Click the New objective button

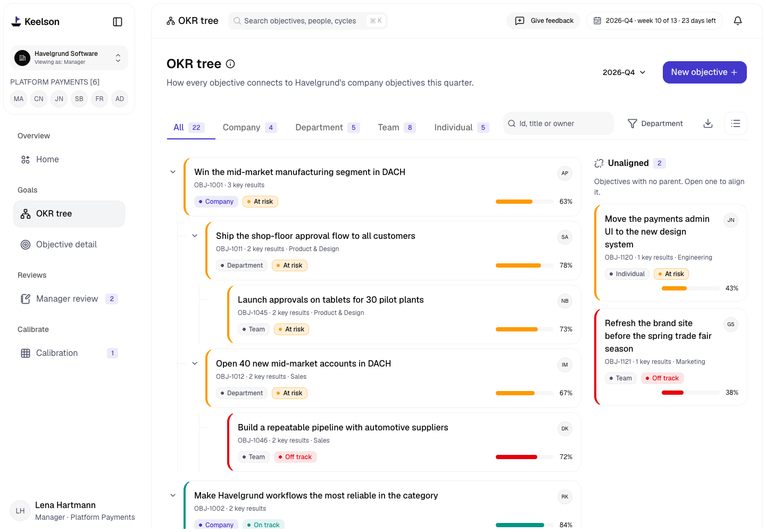pos(704,72)
